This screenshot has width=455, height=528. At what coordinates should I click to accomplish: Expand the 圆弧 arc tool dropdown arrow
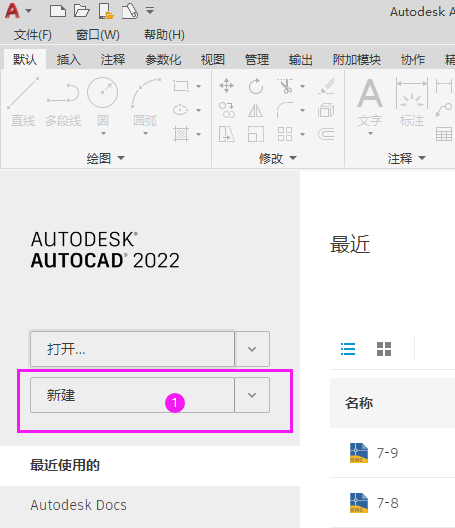coord(145,133)
